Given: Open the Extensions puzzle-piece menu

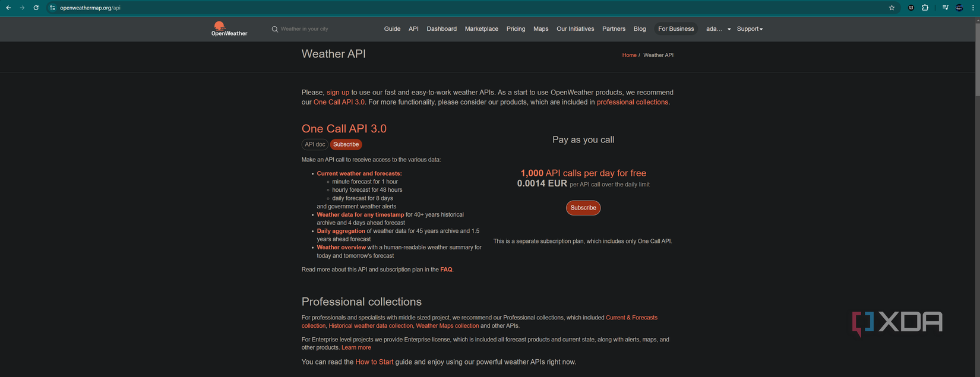Looking at the screenshot, I should point(925,8).
